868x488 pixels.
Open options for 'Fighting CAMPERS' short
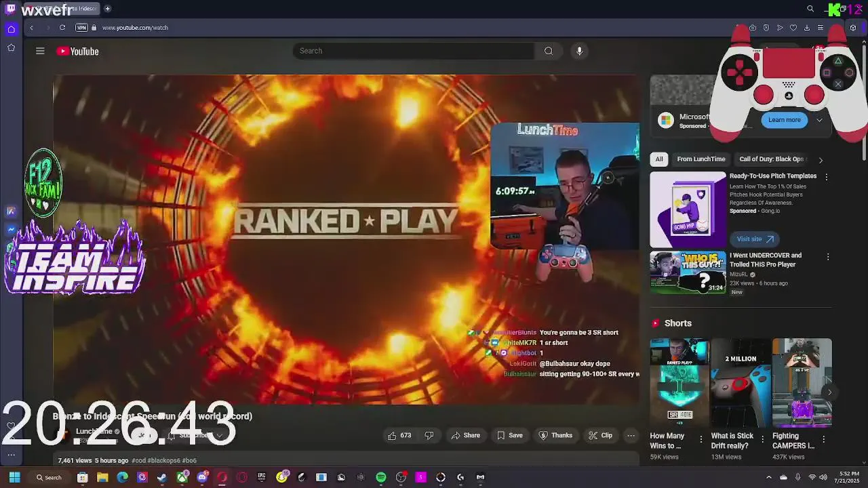(823, 440)
